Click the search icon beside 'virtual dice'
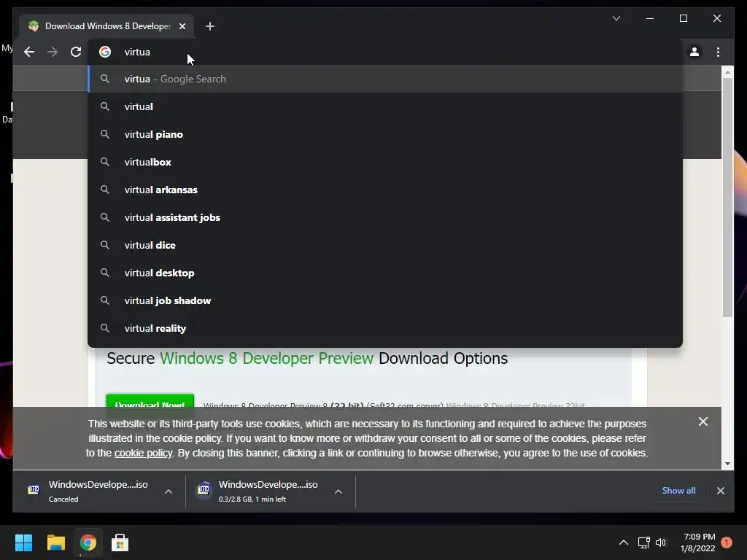Viewport: 747px width, 560px height. click(105, 245)
